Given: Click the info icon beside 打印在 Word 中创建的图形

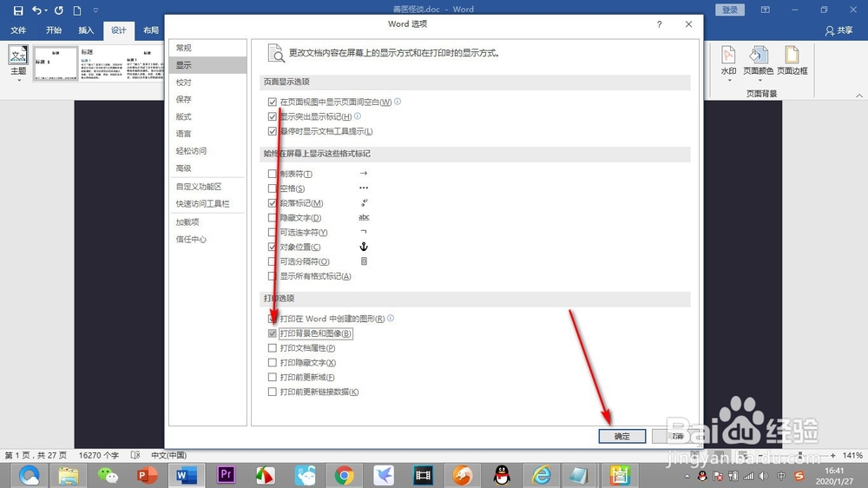Looking at the screenshot, I should click(391, 318).
